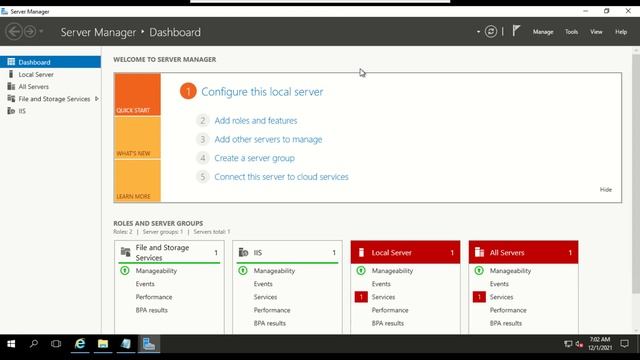The width and height of the screenshot is (640, 360).
Task: Open BPA results in File and Storage tile
Action: (x=151, y=310)
